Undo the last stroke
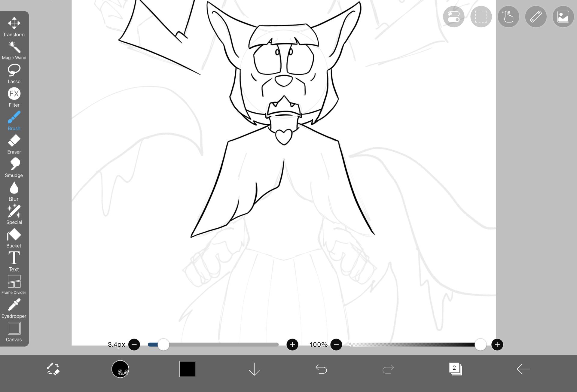 tap(321, 369)
